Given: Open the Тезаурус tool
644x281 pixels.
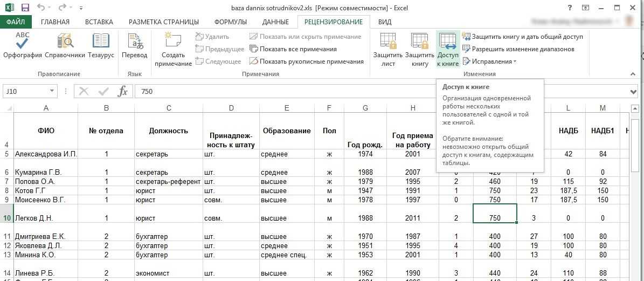Looking at the screenshot, I should (x=101, y=45).
